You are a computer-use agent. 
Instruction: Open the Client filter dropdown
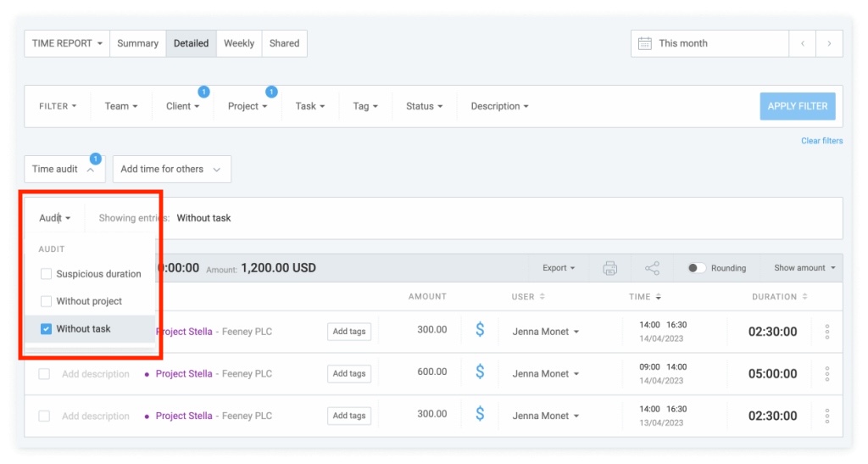pos(182,106)
